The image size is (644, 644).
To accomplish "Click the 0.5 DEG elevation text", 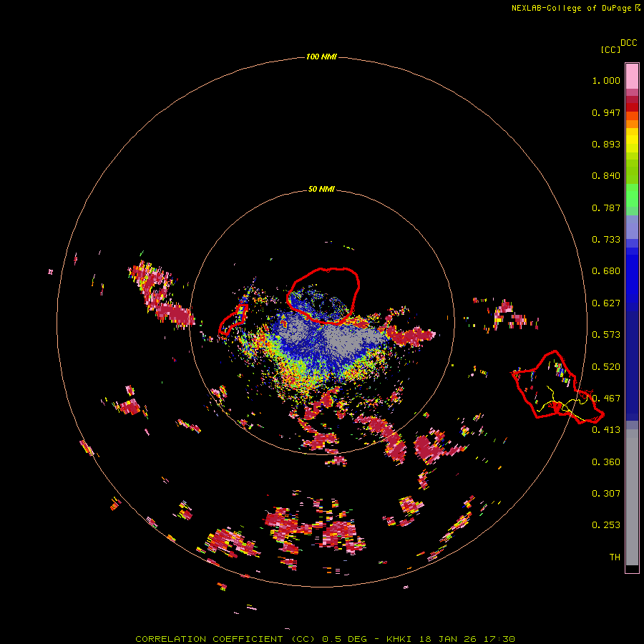I will (345, 639).
